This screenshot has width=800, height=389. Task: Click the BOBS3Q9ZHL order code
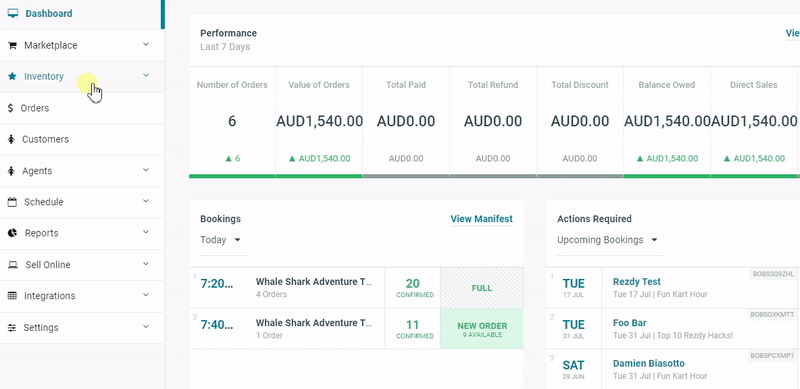[x=773, y=274]
